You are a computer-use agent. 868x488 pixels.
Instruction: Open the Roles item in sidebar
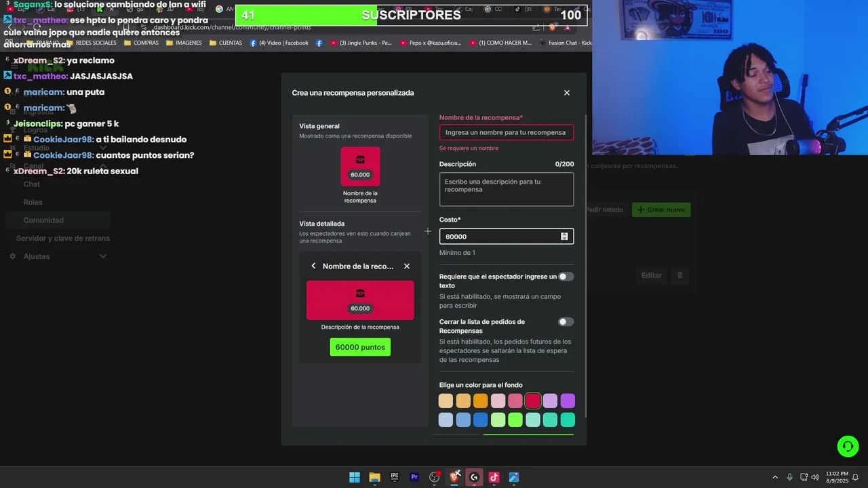[33, 202]
